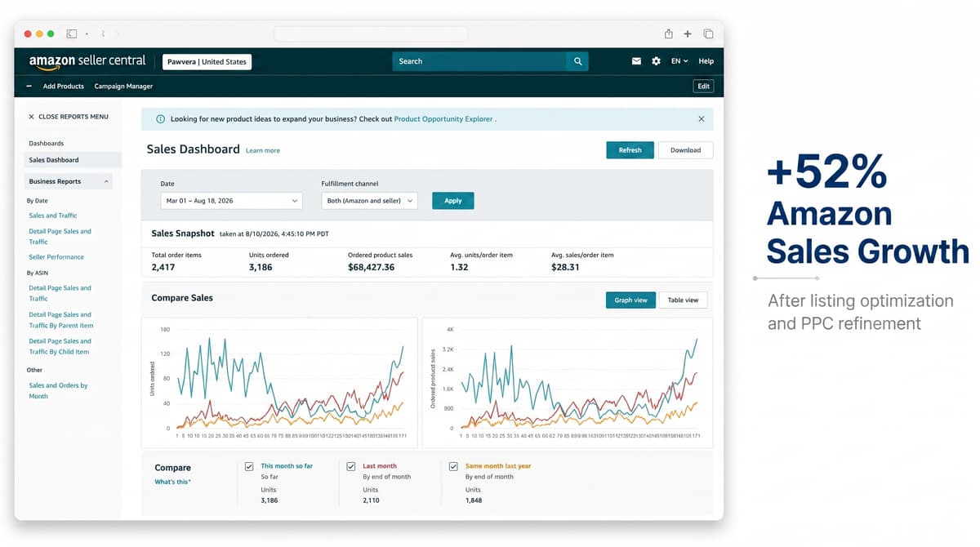The height and width of the screenshot is (547, 980).
Task: Click the Same month last year value 1,848
Action: point(474,500)
